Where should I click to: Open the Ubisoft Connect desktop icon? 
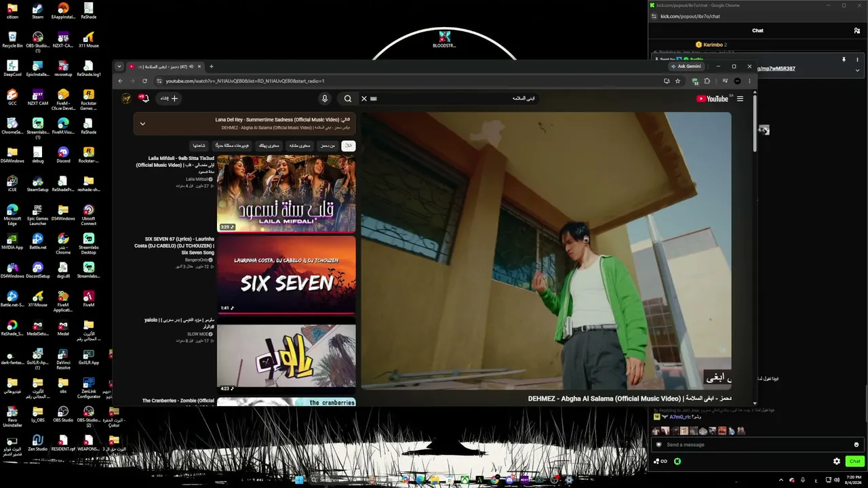pos(88,215)
